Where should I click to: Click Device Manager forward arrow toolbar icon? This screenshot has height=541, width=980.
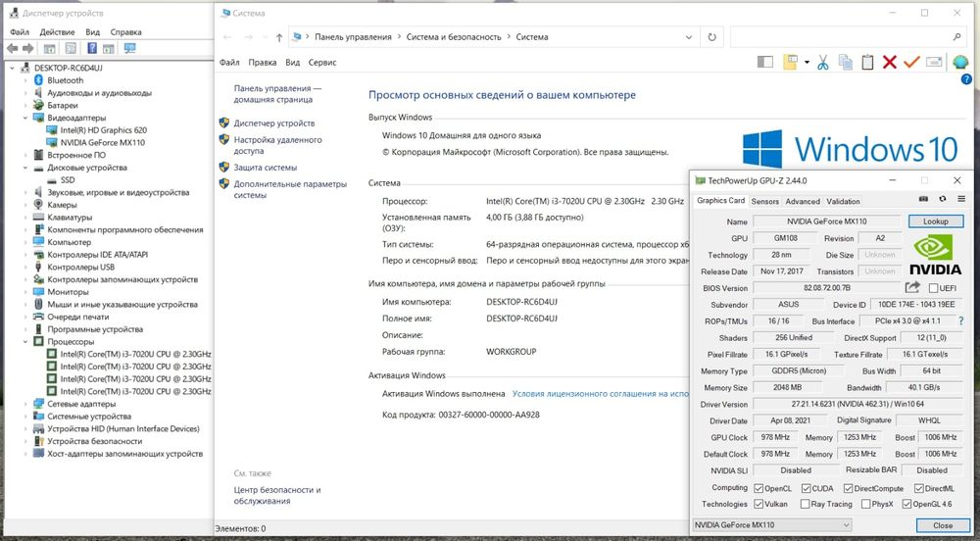coord(27,48)
